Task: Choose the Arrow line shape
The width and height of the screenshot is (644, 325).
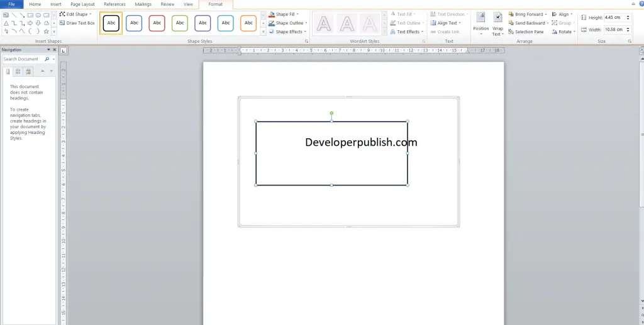Action: pos(22,15)
